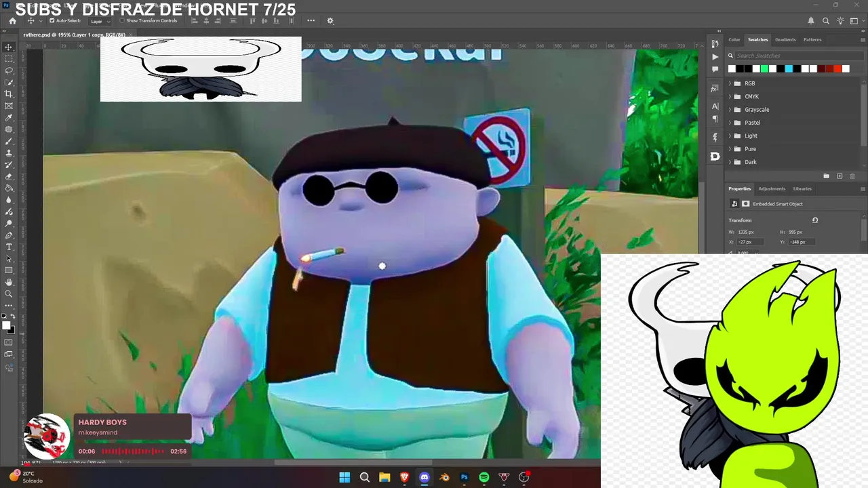The width and height of the screenshot is (868, 488).
Task: Select the Frame tool
Action: coord(9,106)
